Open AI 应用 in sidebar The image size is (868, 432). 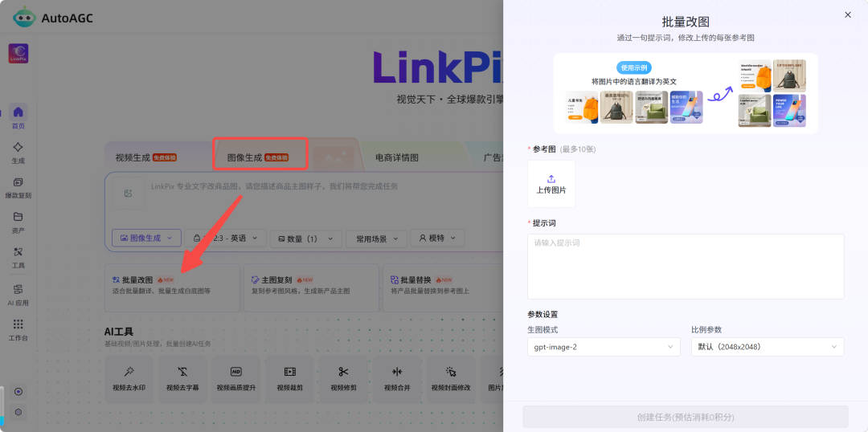point(18,295)
